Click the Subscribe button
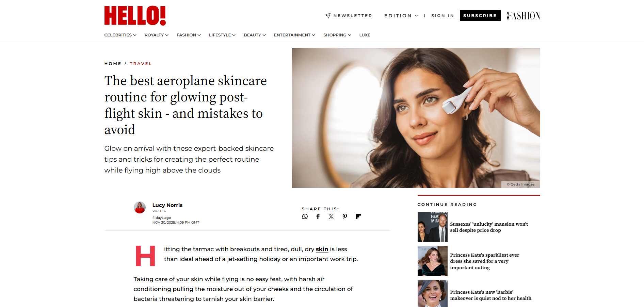 (480, 16)
